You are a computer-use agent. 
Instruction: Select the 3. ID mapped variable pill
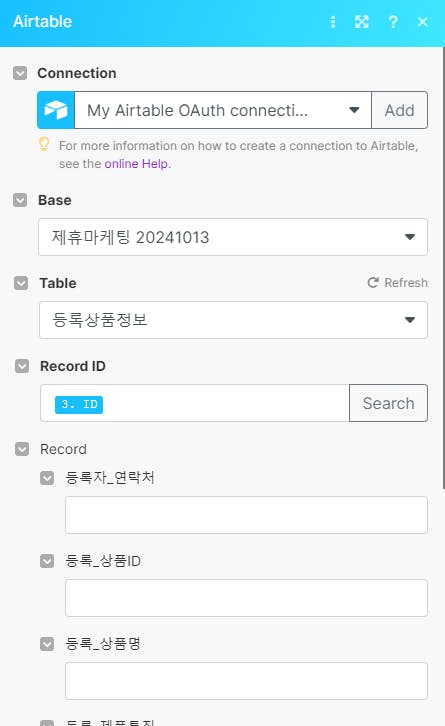coord(79,404)
